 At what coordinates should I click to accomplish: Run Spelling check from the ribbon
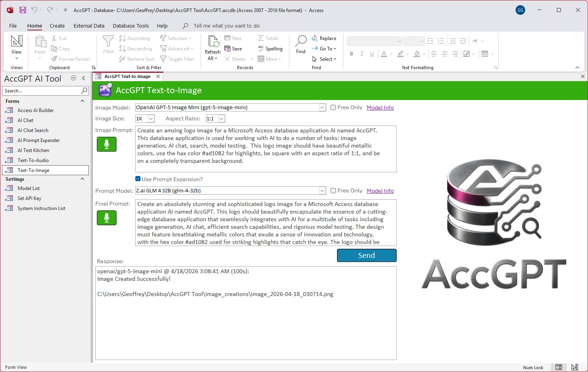270,49
